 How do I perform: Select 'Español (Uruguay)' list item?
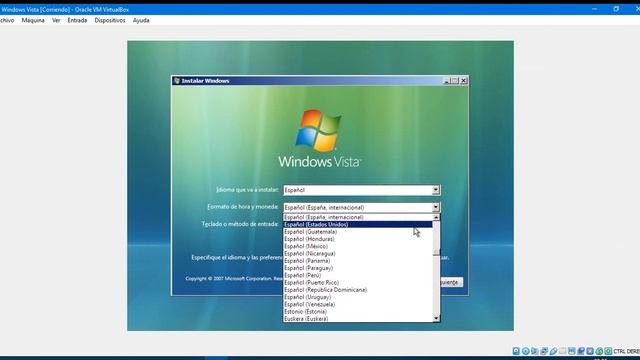[x=358, y=297]
